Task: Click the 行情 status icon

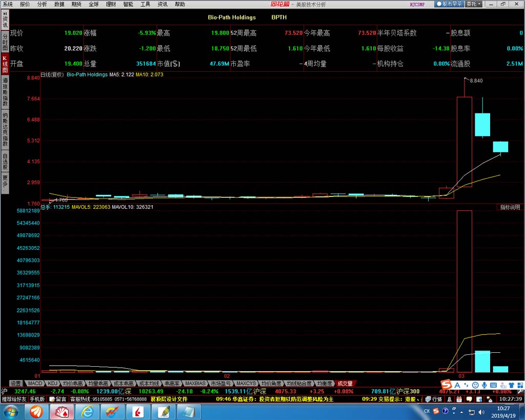Action: tap(434, 399)
